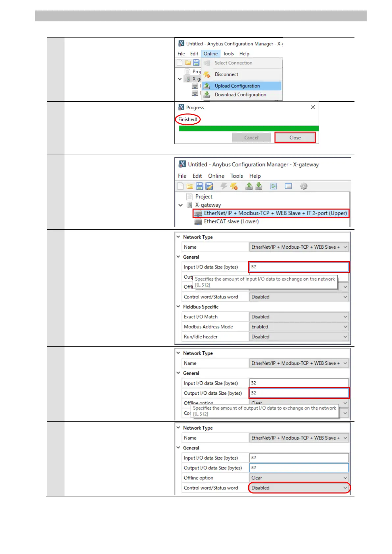The image size is (392, 554).
Task: Click the New file icon in the full toolbar
Action: [x=180, y=186]
